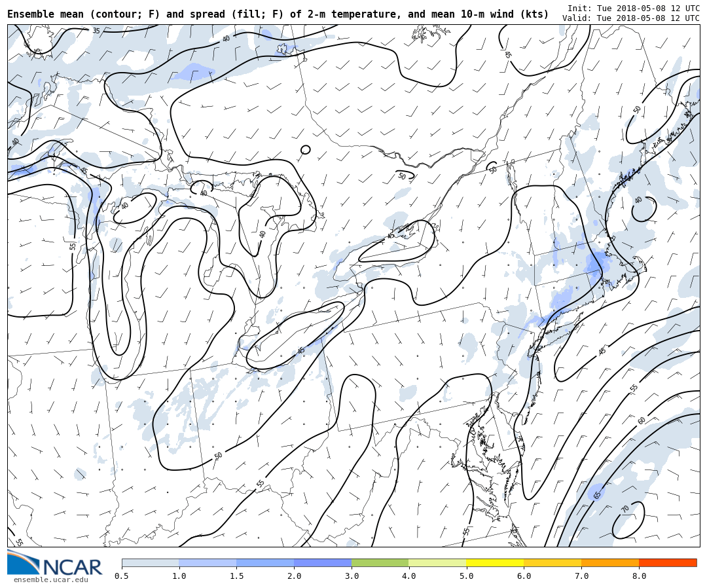Screen dimensions: 707x588
Task: Click the 0.5 colorbar tick label
Action: pos(122,576)
